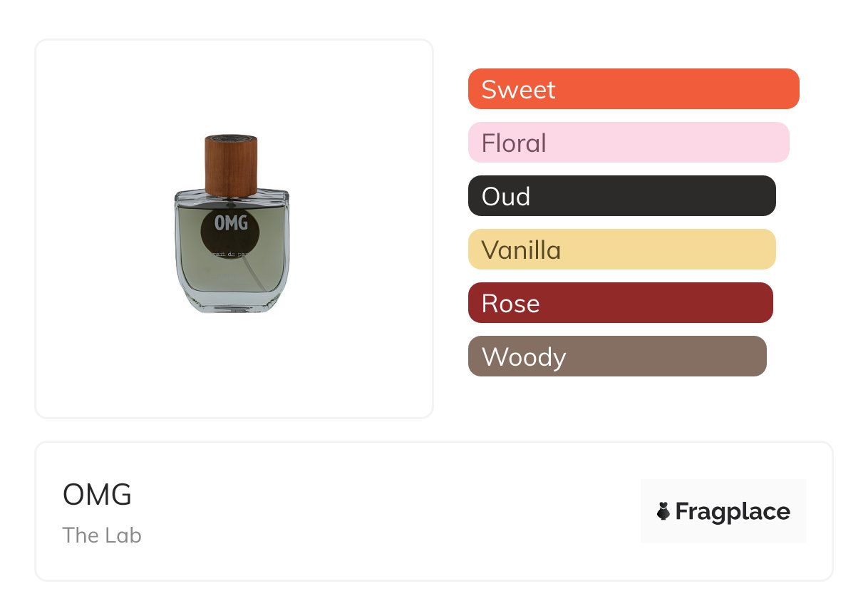Open the OMG perfume title
The height and width of the screenshot is (616, 868).
point(97,495)
